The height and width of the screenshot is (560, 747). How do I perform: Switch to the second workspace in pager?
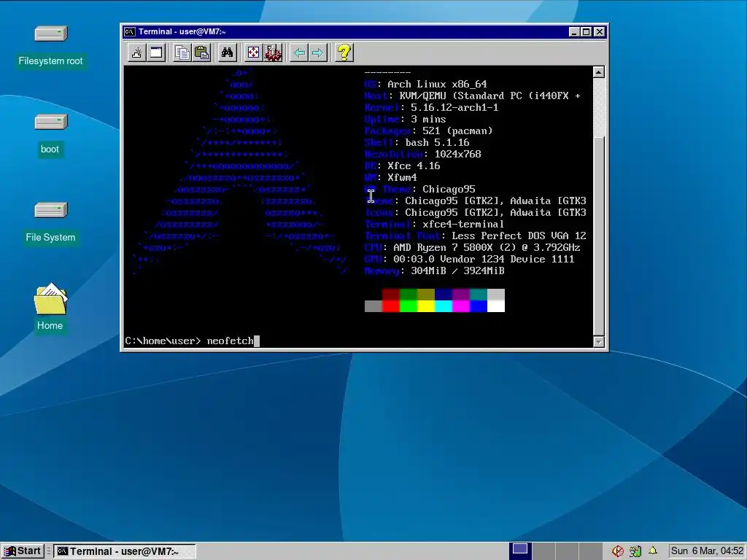[543, 551]
